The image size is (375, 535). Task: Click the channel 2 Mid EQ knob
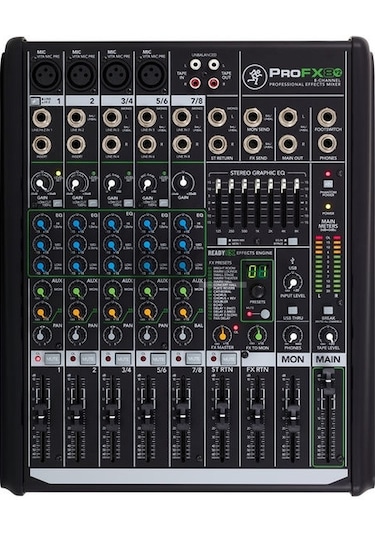[76, 245]
